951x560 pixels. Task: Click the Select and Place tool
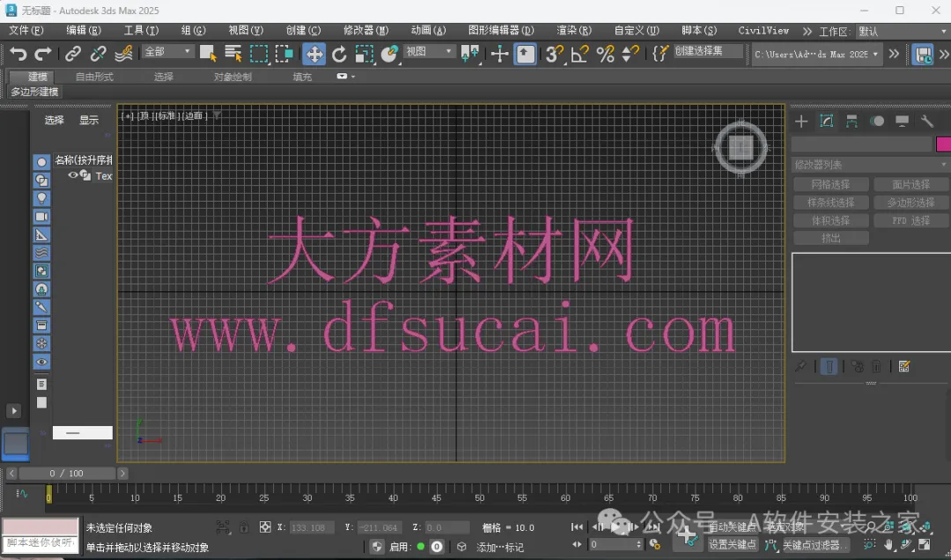point(389,54)
